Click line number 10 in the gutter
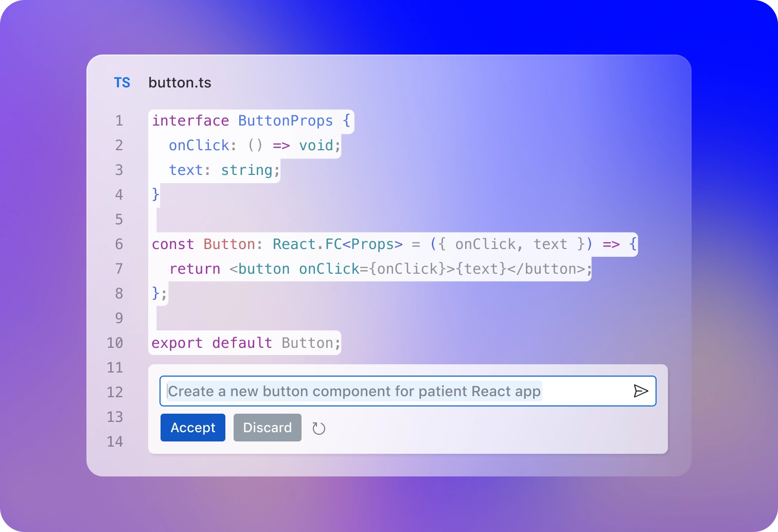 pos(115,343)
